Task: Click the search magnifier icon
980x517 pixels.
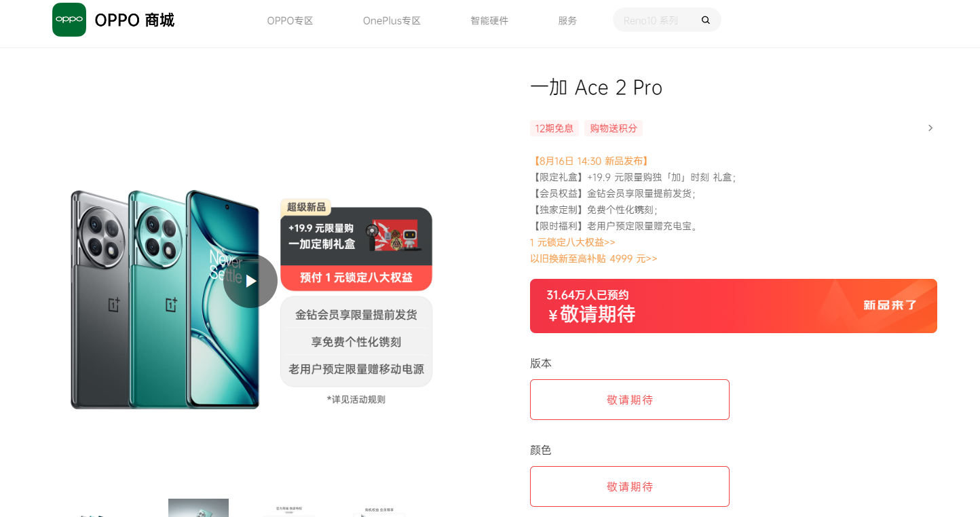Action: point(706,20)
